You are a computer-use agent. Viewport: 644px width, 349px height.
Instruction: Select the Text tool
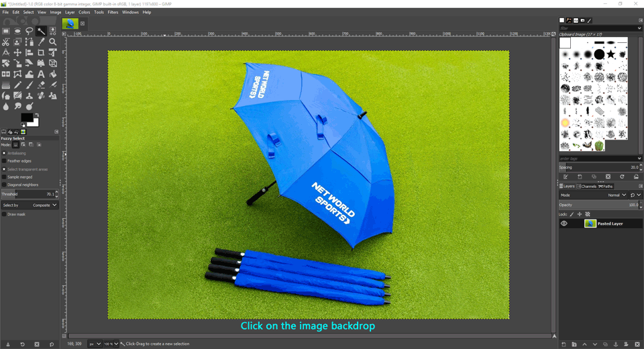pyautogui.click(x=41, y=74)
